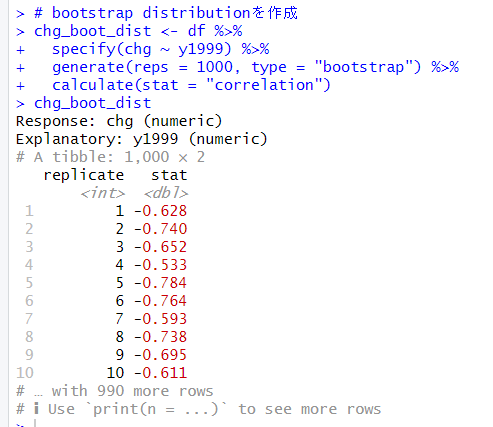Click the 'Use print(n = ...)' hint line
The width and height of the screenshot is (493, 427).
(x=198, y=409)
